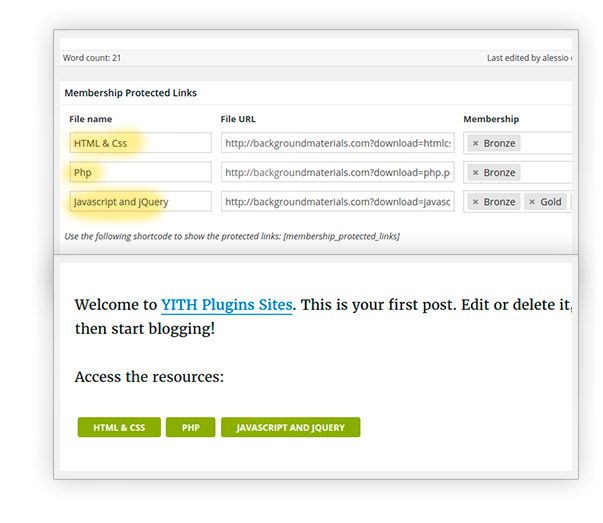Viewport: 603px width, 523px height.
Task: Remove Bronze tag from Php row
Action: [475, 173]
